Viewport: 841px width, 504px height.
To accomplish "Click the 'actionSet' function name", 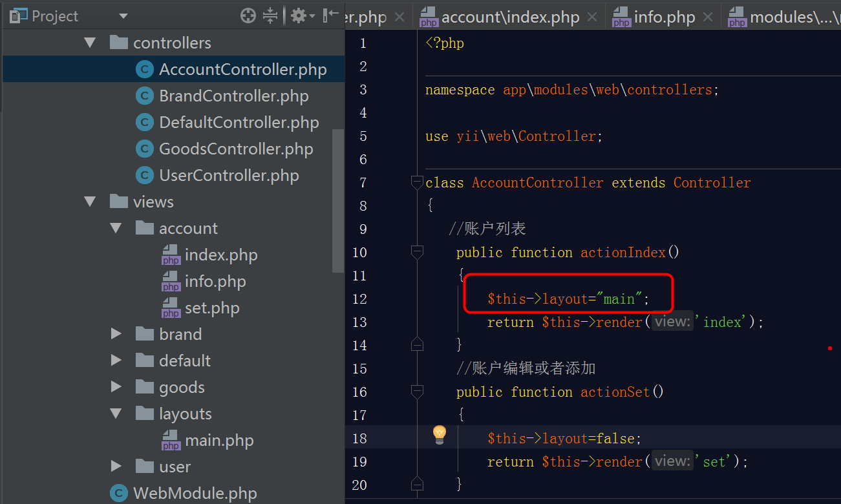I will click(615, 392).
